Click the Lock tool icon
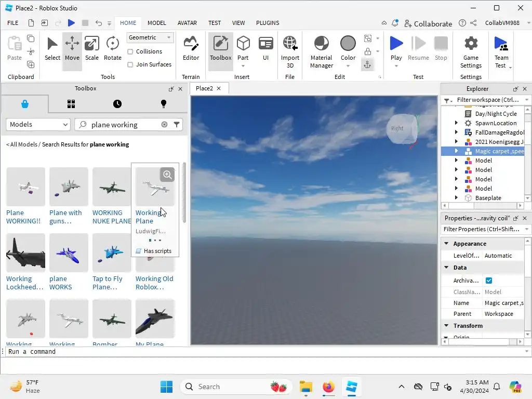Image resolution: width=532 pixels, height=399 pixels. (x=367, y=51)
